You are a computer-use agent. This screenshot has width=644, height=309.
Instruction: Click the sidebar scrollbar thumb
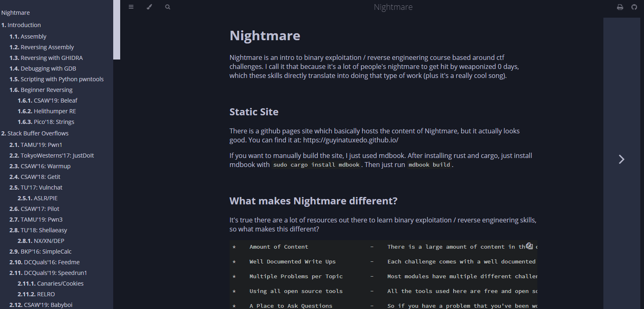117,30
